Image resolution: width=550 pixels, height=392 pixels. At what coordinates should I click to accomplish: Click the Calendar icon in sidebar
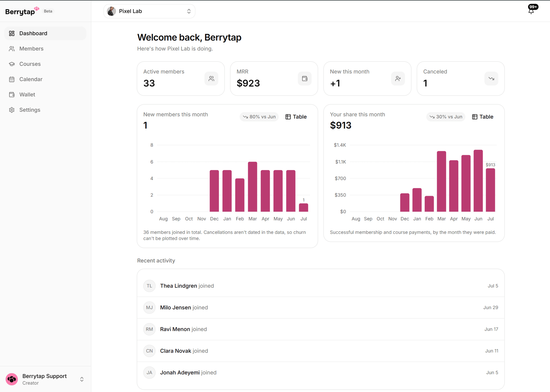point(12,79)
